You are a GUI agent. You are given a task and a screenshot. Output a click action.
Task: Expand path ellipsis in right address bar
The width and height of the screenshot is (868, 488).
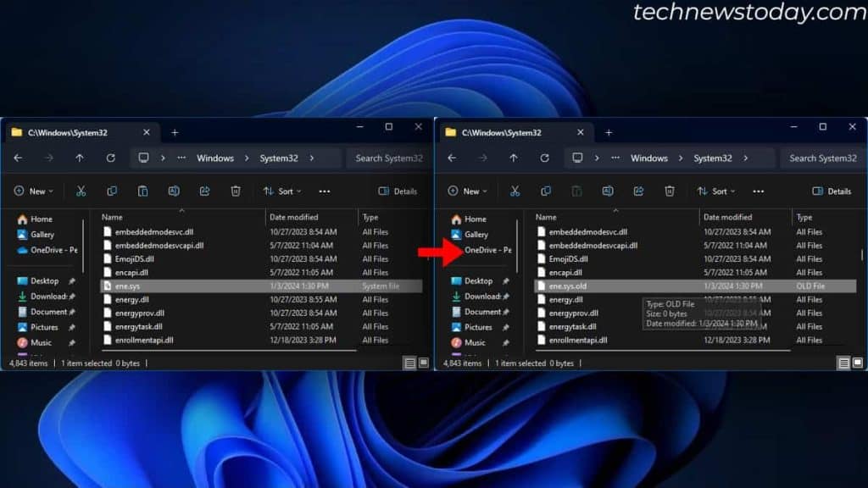615,158
